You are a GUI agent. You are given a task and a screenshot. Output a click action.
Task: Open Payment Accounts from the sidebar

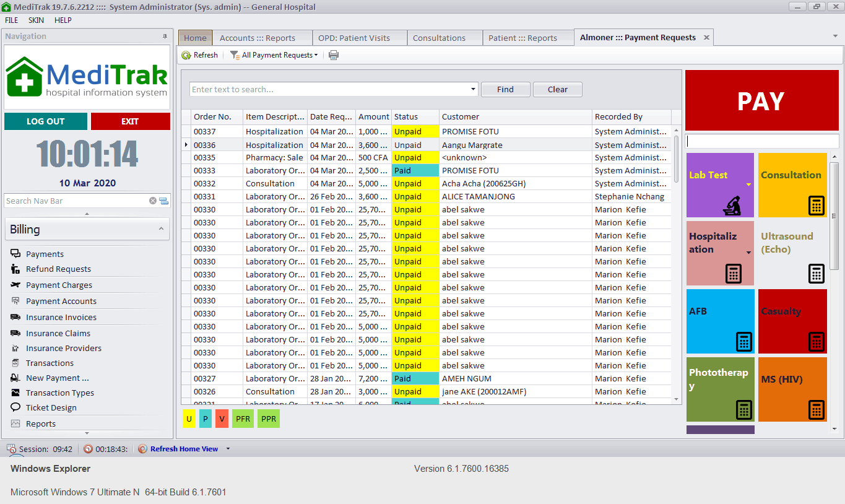(x=61, y=301)
